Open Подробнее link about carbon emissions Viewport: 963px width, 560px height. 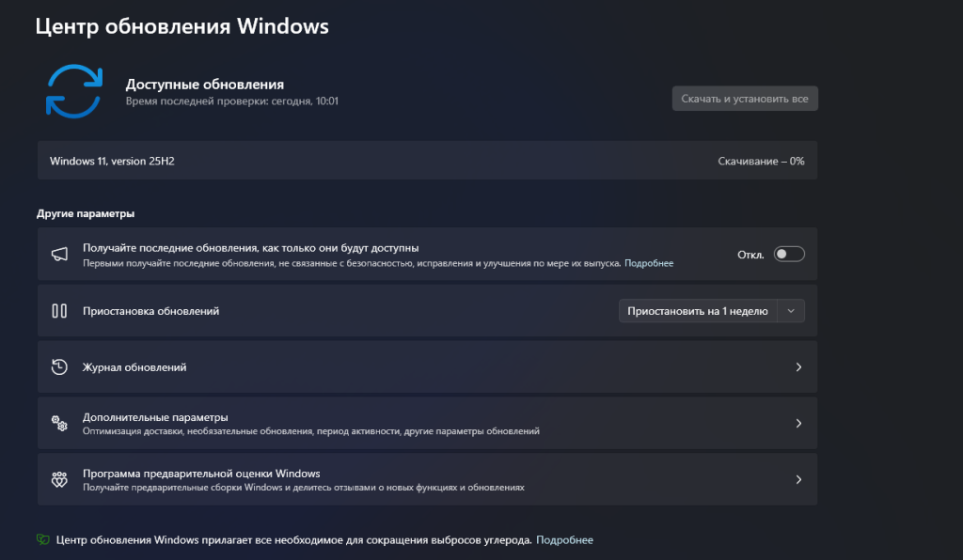[x=564, y=540]
